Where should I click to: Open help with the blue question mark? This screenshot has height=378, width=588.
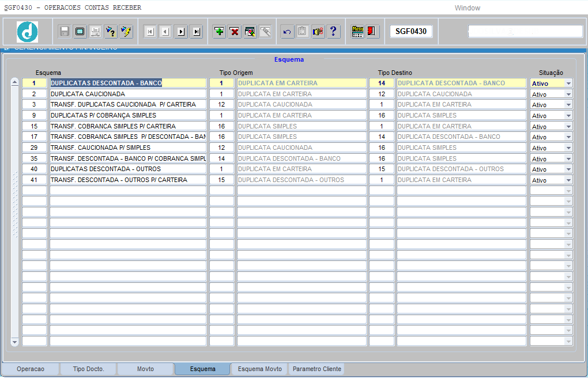point(333,32)
